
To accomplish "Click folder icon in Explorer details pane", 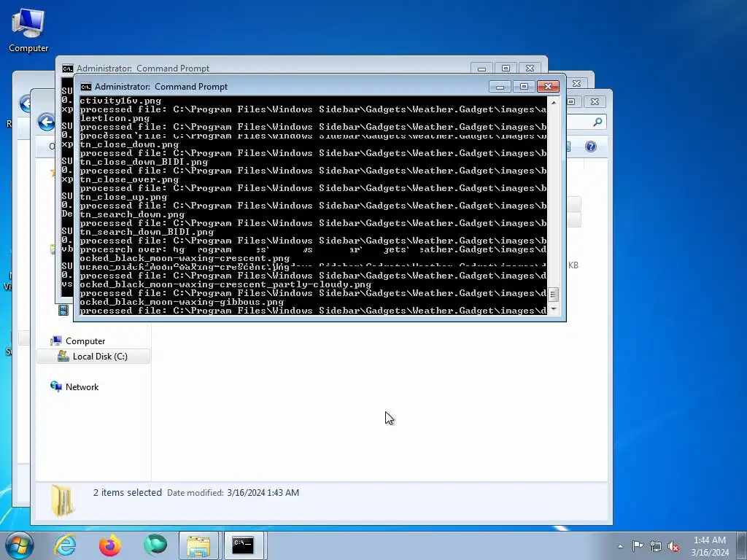I will 63,500.
